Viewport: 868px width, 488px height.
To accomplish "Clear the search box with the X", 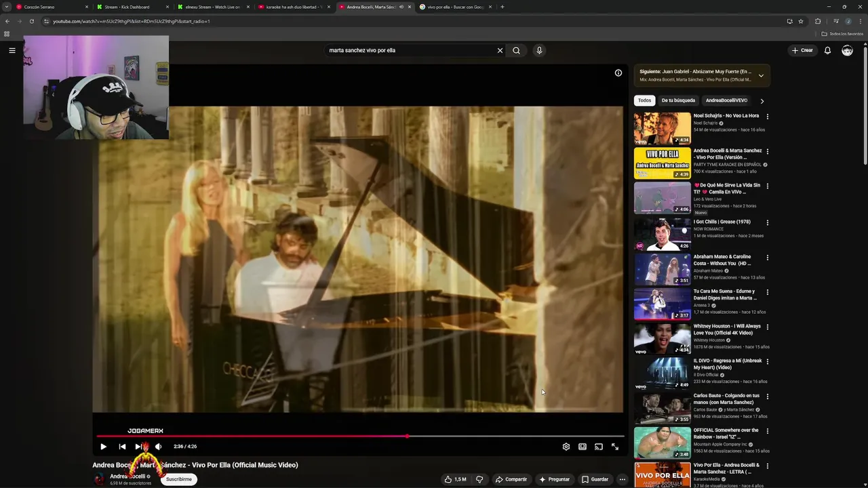I will [x=500, y=50].
